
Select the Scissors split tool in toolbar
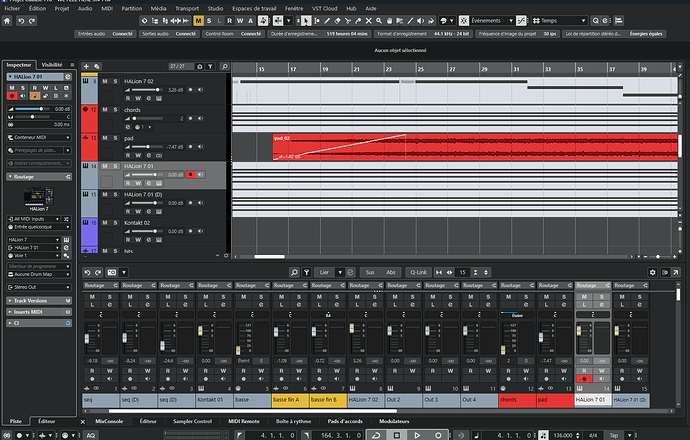[x=348, y=21]
